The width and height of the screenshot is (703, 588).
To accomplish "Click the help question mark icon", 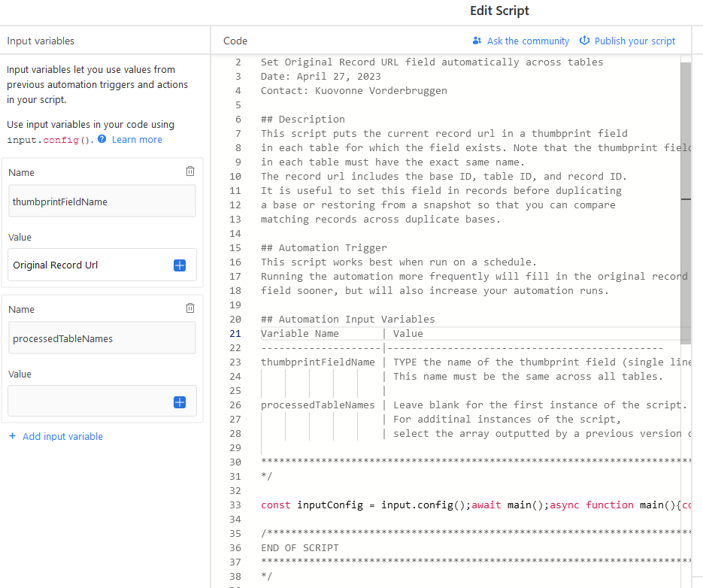I will point(102,139).
